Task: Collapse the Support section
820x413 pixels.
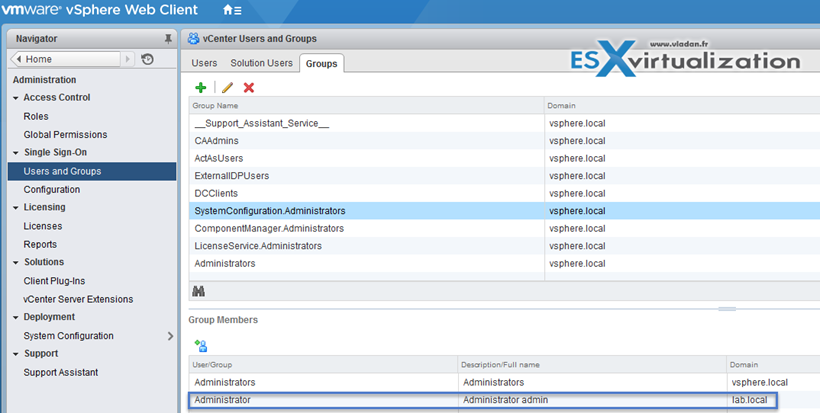Action: point(16,354)
